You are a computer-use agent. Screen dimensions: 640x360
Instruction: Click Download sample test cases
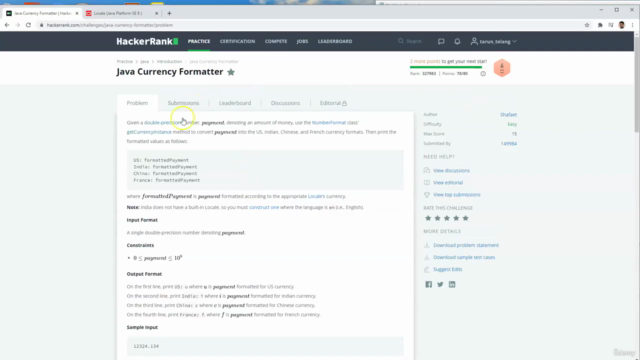pos(464,257)
